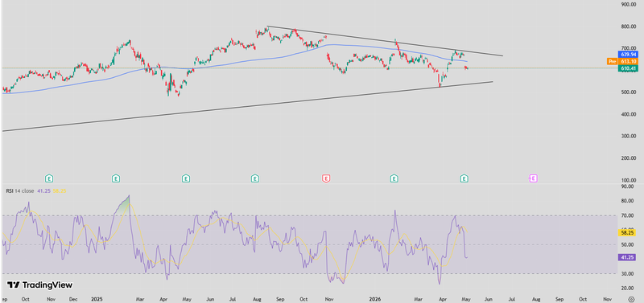The image size is (644, 303).
Task: Click the 800.00 price scale value
Action: 629,27
